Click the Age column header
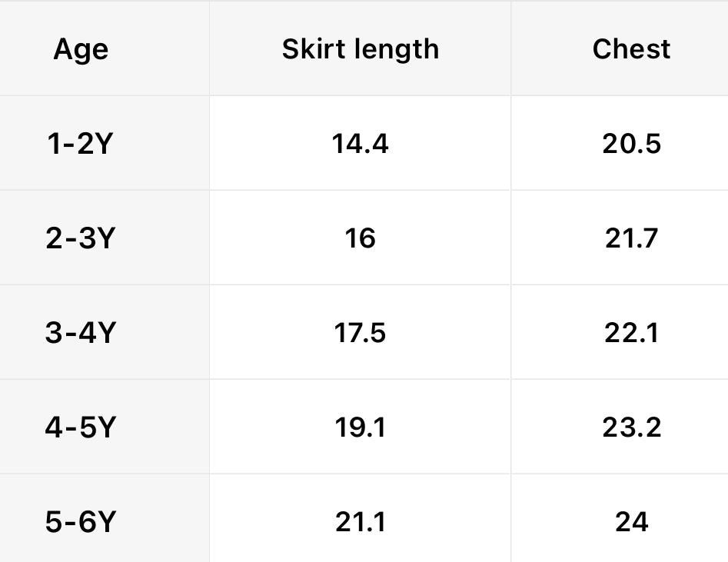 [81, 50]
